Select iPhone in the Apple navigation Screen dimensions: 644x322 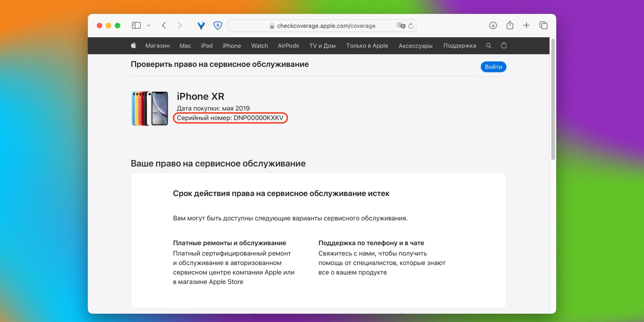coord(231,46)
